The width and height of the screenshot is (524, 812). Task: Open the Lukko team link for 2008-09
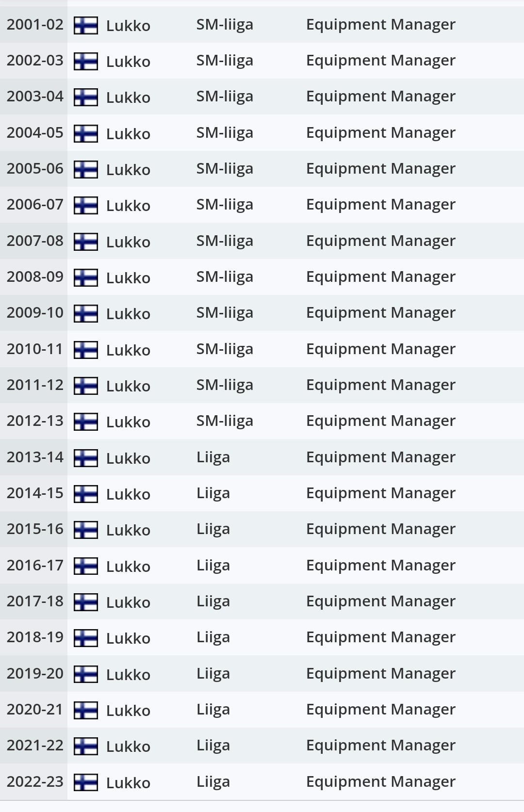point(128,278)
